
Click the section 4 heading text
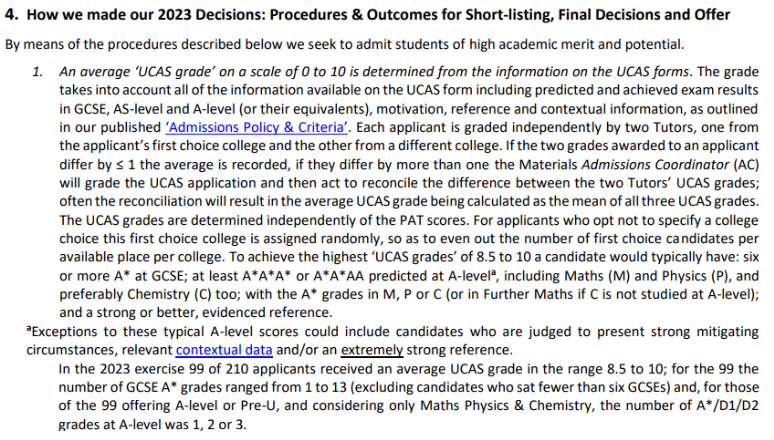coord(367,15)
